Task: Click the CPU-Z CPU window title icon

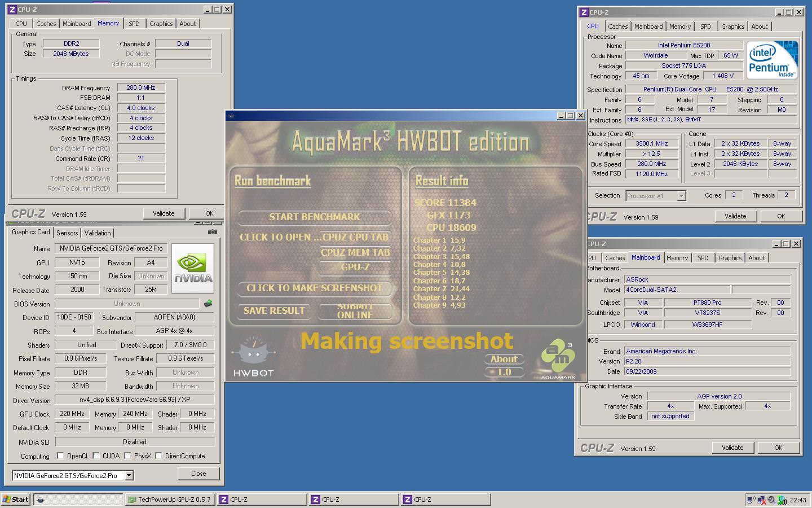Action: 584,12
